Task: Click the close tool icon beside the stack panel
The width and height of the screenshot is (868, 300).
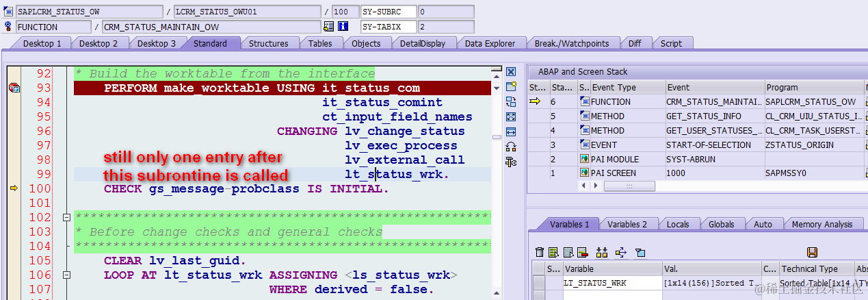Action: 510,71
